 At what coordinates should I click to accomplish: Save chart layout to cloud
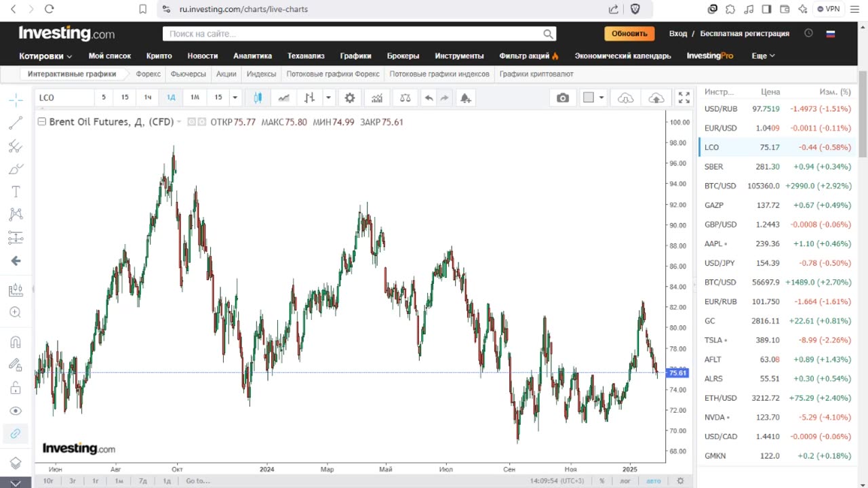pyautogui.click(x=656, y=98)
